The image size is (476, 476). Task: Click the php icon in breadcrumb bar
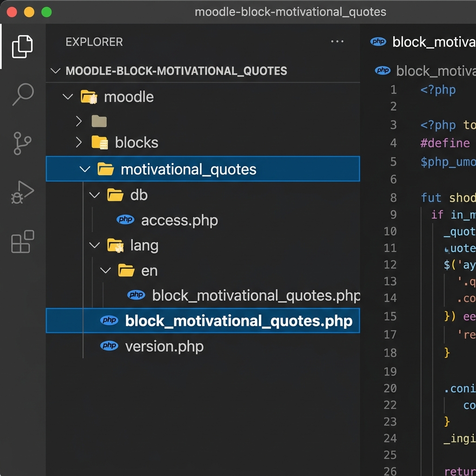click(x=383, y=71)
